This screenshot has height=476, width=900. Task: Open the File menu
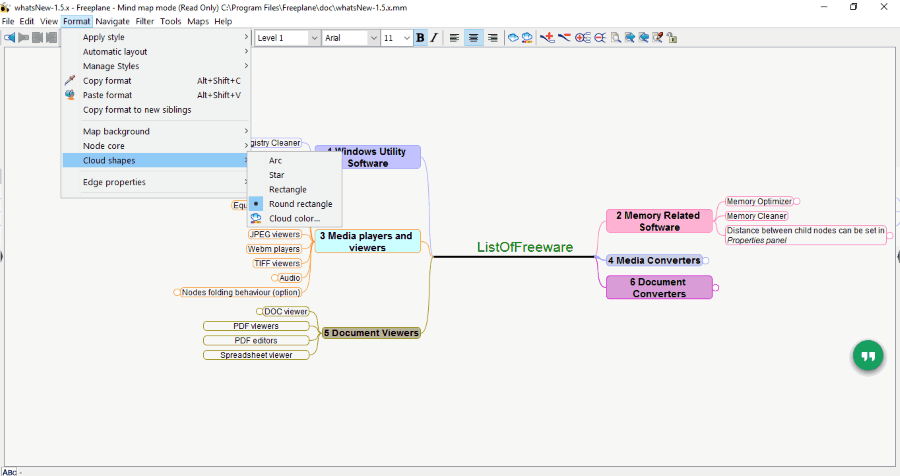pos(8,21)
